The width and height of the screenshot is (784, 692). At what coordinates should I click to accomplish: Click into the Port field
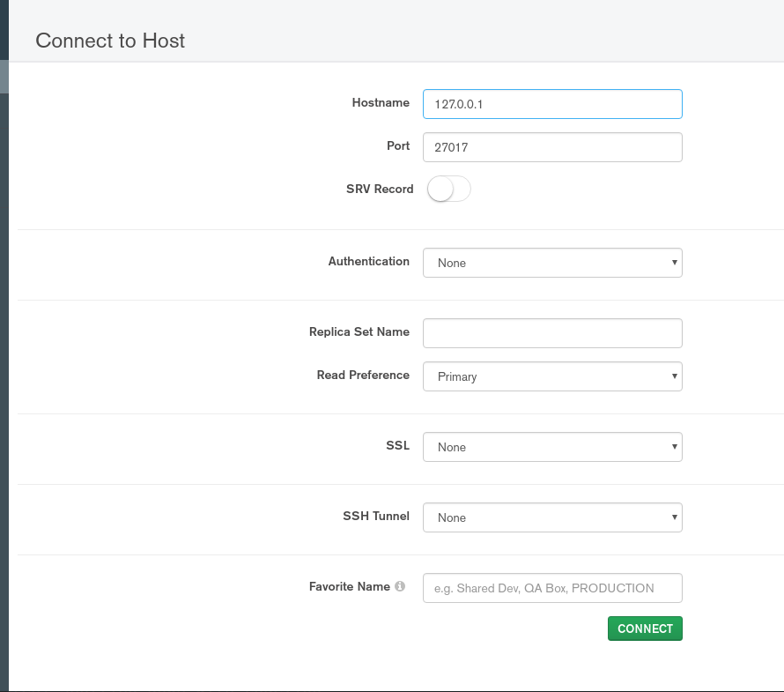click(x=552, y=147)
